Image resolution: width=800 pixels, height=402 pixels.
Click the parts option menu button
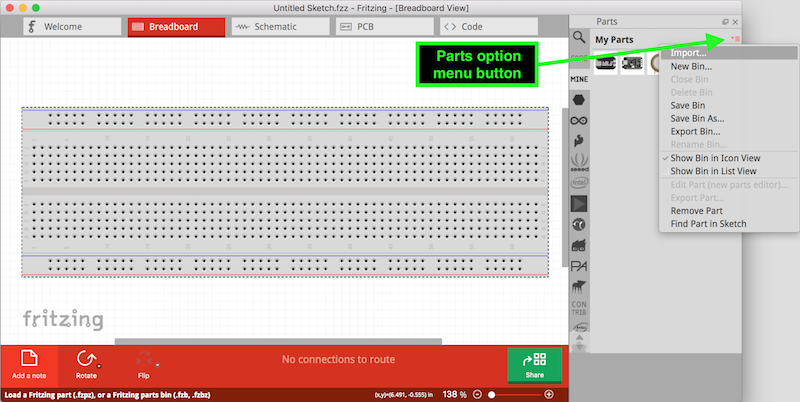coord(735,39)
